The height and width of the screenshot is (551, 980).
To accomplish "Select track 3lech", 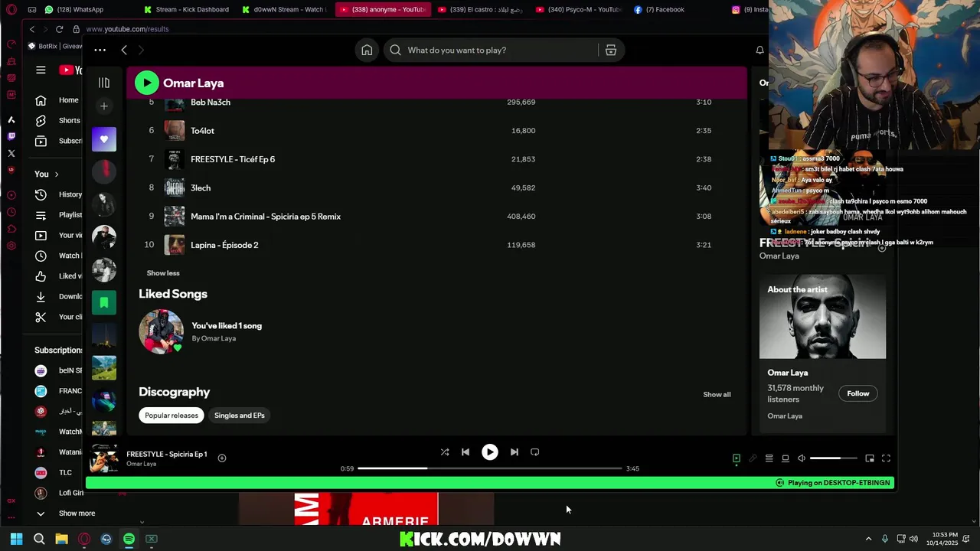I will (201, 188).
